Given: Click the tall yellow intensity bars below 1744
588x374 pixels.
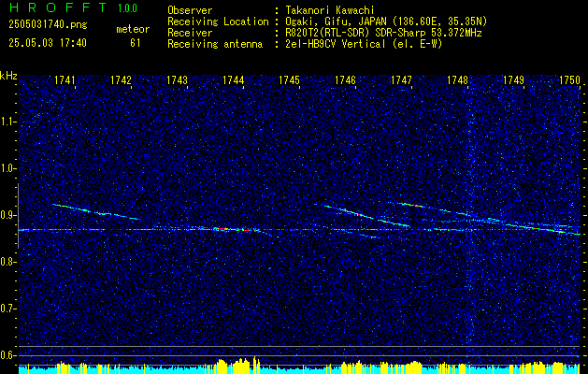Looking at the screenshot, I should 238,363.
